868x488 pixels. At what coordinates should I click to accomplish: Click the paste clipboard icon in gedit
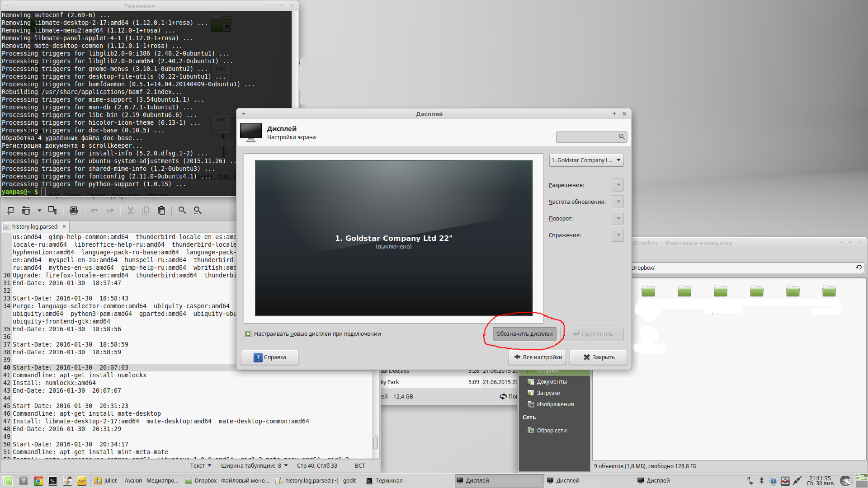pyautogui.click(x=161, y=211)
